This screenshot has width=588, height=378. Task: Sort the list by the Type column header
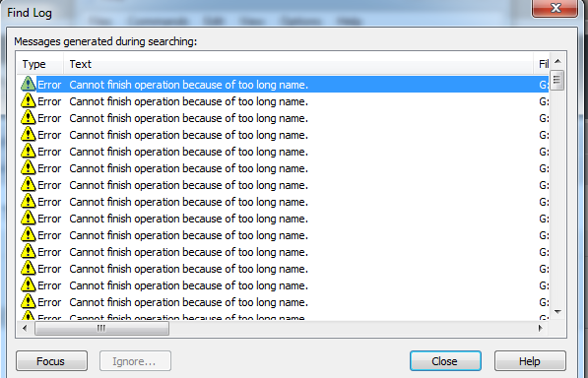39,64
